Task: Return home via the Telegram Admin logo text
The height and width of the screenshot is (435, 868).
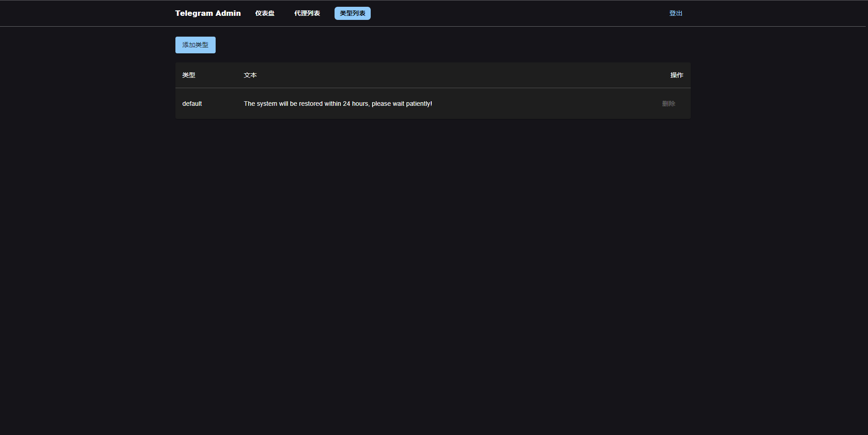Action: point(208,13)
